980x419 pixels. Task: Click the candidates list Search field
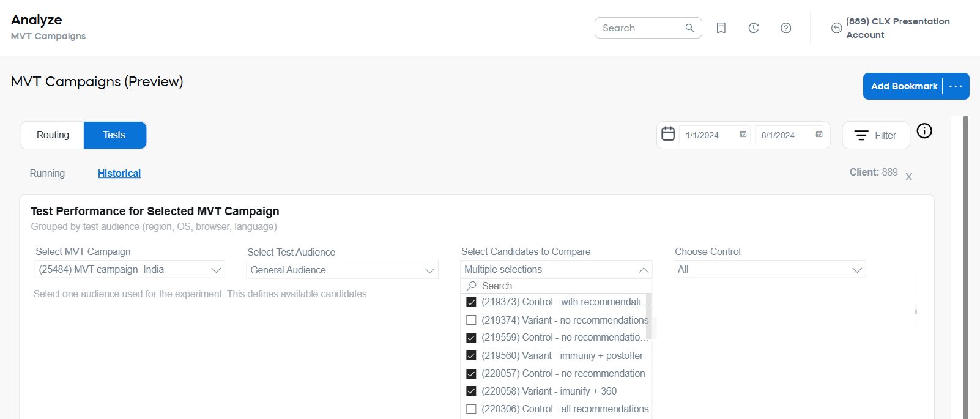click(556, 286)
